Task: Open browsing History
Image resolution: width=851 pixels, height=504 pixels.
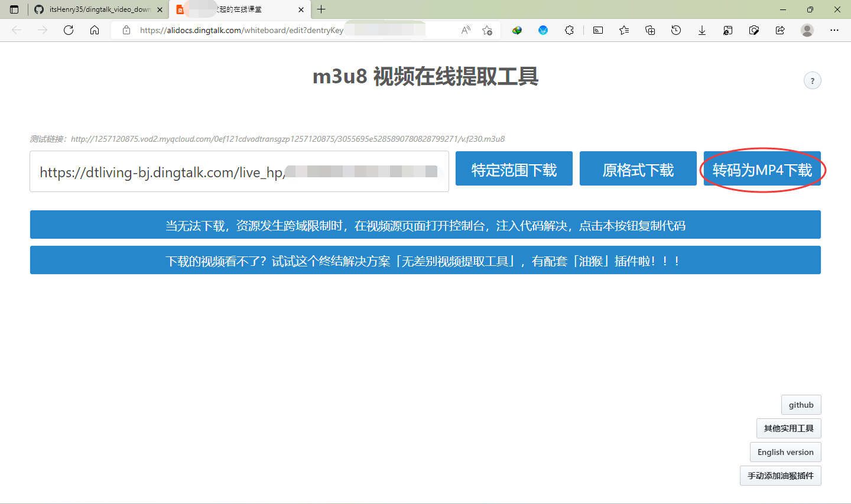Action: pos(675,30)
